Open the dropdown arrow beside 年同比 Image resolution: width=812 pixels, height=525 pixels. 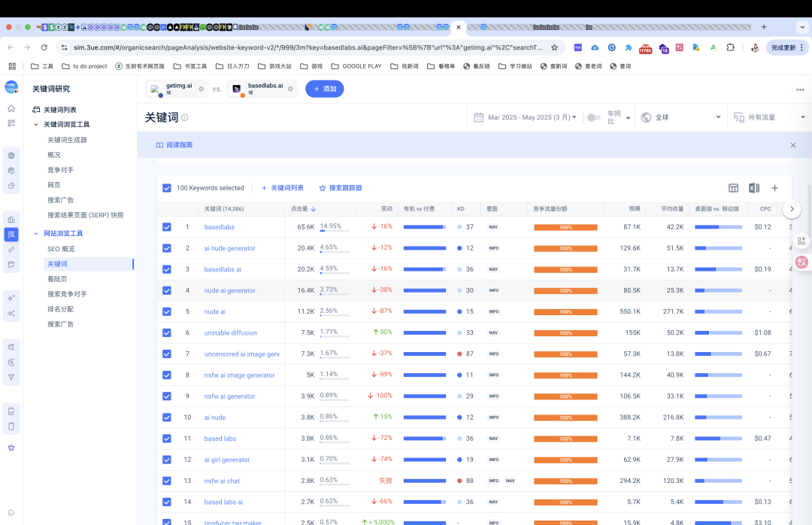[628, 118]
